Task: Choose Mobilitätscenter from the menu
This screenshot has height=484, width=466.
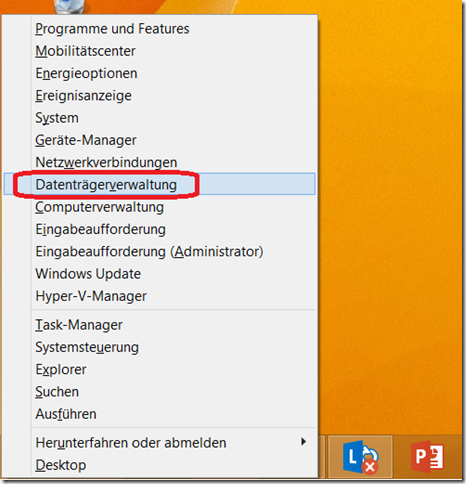Action: (x=159, y=51)
